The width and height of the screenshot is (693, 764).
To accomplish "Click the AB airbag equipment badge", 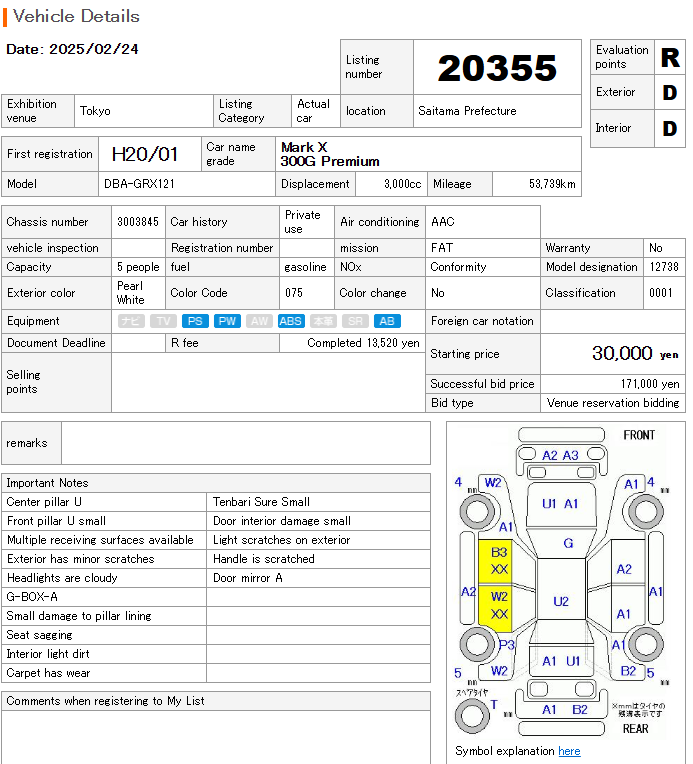I will pyautogui.click(x=387, y=321).
